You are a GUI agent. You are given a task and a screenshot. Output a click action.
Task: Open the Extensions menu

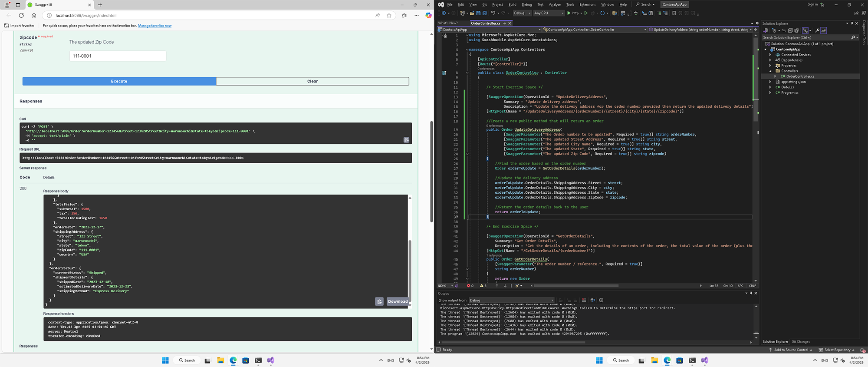point(588,4)
